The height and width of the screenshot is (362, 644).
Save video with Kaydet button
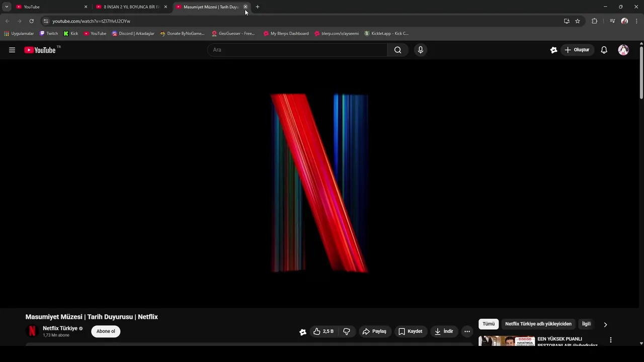[x=411, y=331]
